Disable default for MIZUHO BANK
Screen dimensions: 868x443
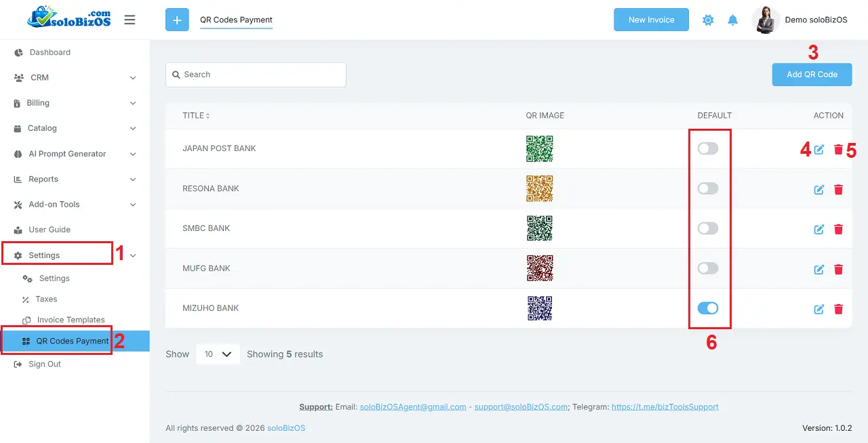[707, 308]
